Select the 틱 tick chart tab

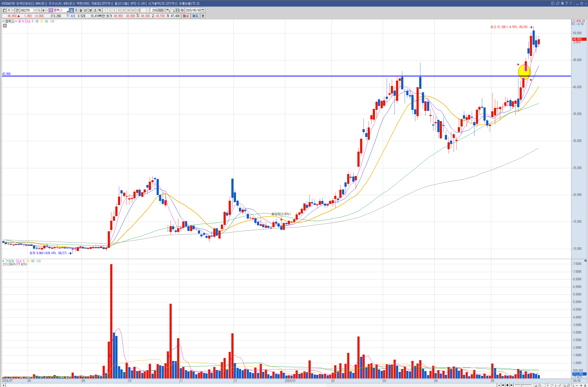click(100, 10)
